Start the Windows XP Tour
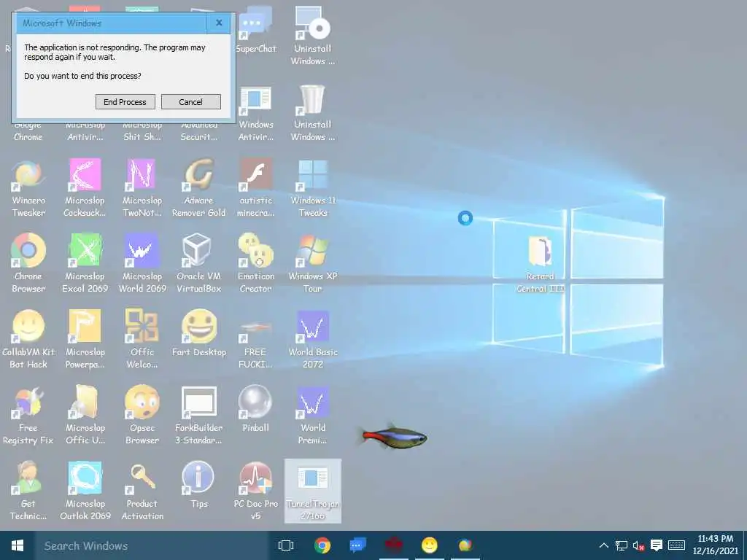Viewport: 747px width, 560px height. 312,263
